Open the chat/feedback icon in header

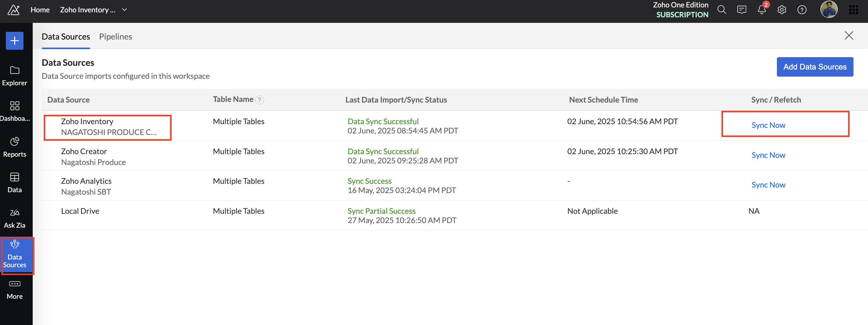pos(742,10)
